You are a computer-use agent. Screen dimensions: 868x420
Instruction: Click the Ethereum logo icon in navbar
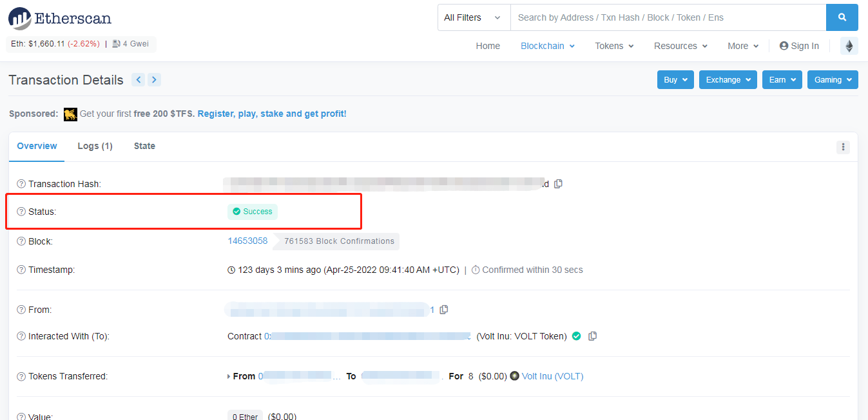click(849, 46)
